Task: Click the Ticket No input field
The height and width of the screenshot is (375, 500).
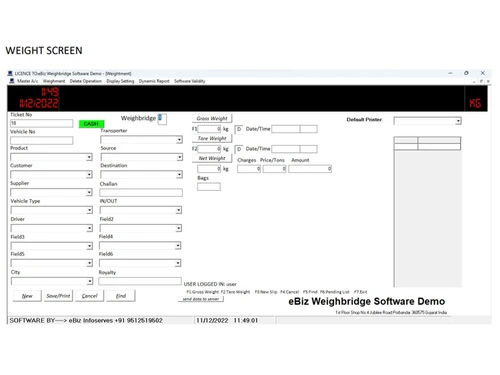Action: 41,123
